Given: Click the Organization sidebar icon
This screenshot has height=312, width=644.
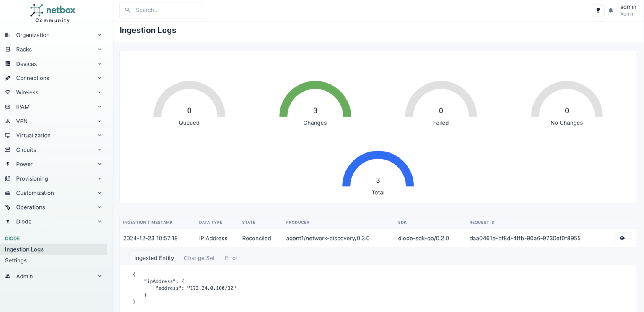Looking at the screenshot, I should pyautogui.click(x=7, y=35).
